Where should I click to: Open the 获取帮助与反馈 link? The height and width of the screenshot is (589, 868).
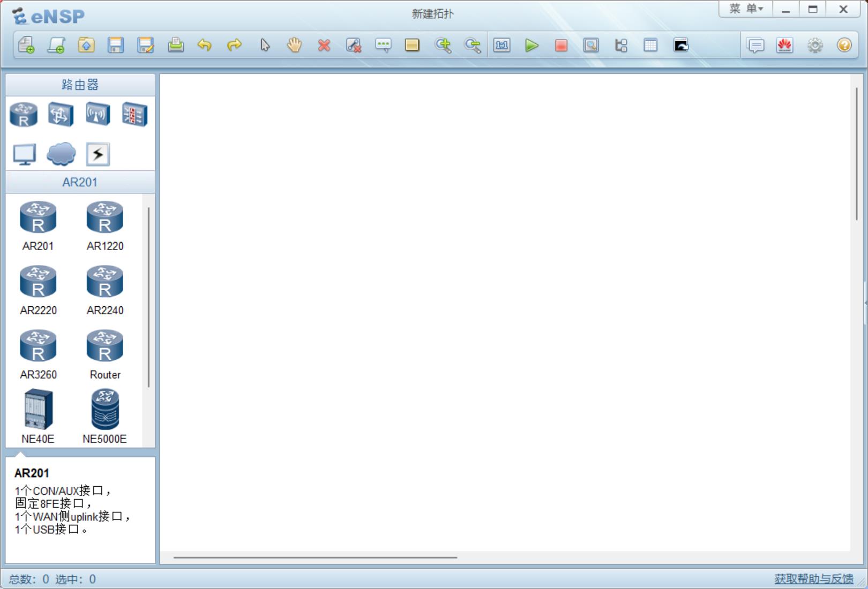[x=813, y=579]
